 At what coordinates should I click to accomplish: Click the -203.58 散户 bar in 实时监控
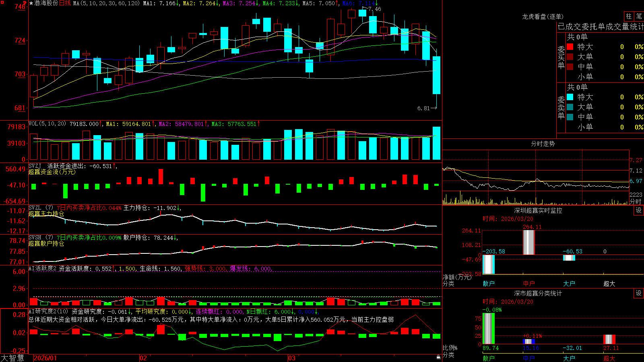(489, 264)
